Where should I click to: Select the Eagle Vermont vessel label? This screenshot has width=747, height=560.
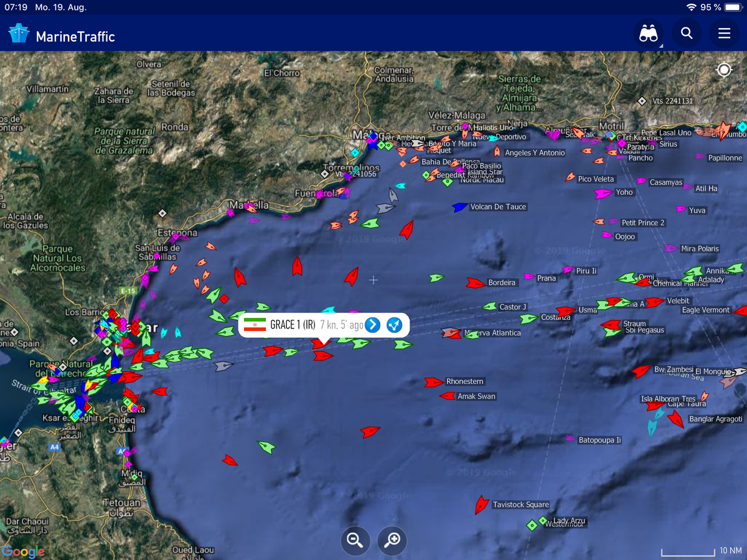click(x=707, y=310)
